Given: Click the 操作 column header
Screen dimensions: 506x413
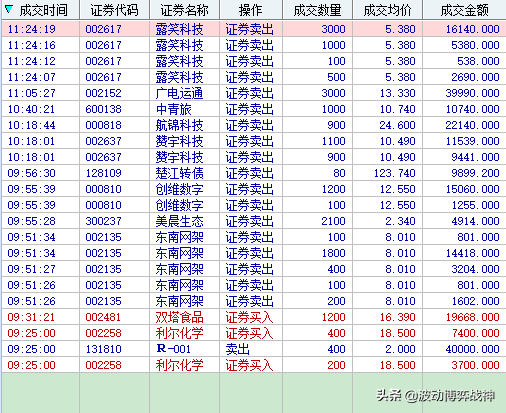Looking at the screenshot, I should (251, 10).
